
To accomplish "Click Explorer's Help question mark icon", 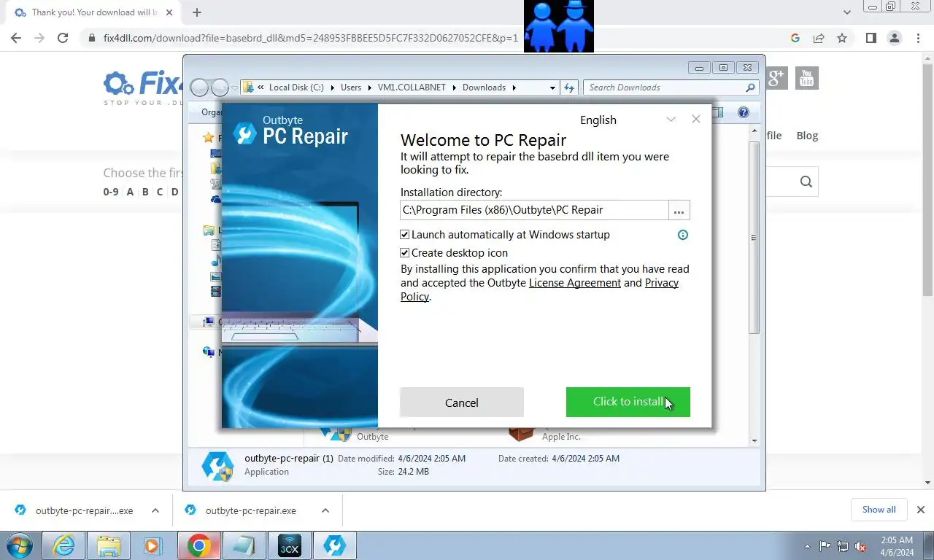I will pyautogui.click(x=744, y=112).
